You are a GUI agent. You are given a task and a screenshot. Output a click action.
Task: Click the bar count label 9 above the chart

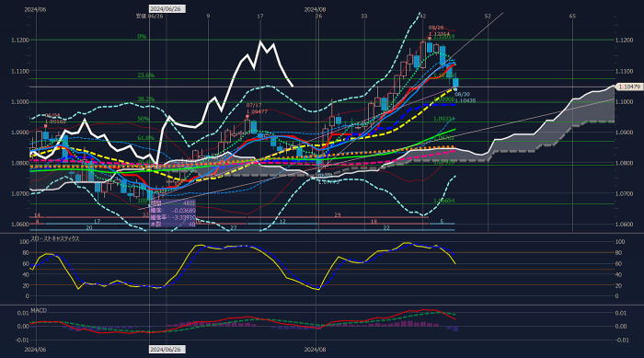tap(208, 16)
